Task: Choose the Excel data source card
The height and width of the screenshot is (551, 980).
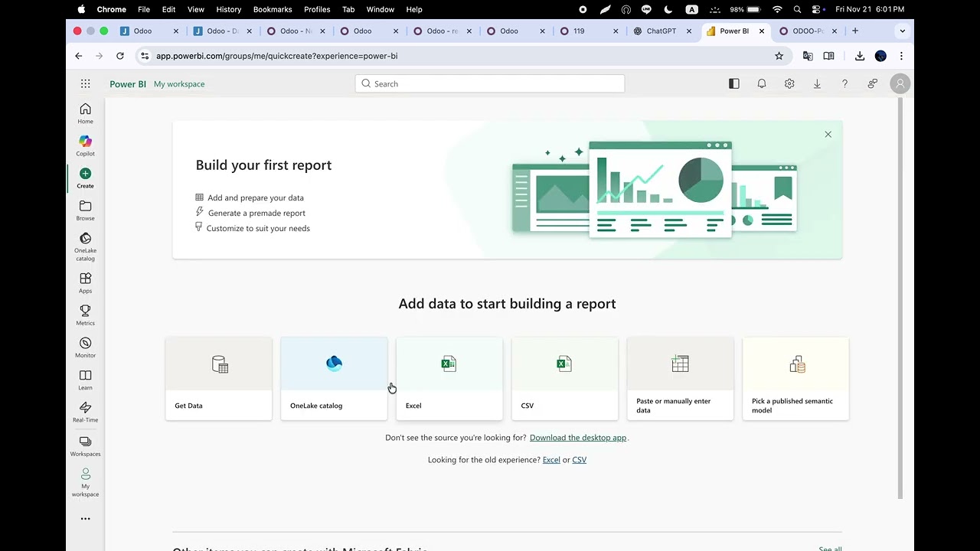Action: tap(449, 378)
